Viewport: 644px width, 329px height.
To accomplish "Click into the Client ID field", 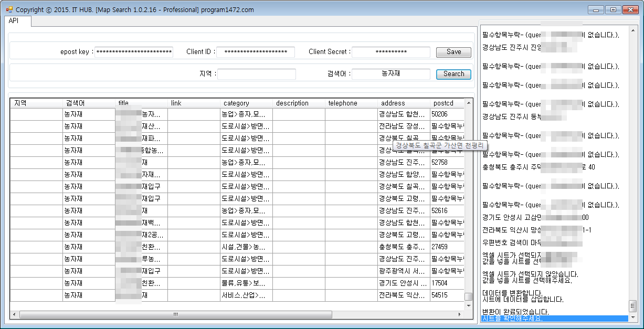I will coord(256,52).
